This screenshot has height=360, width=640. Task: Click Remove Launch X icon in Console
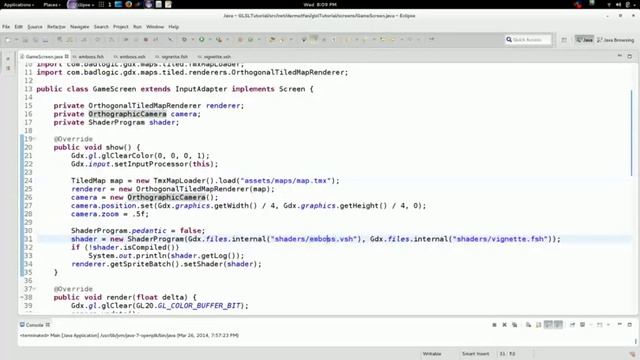coord(504,325)
